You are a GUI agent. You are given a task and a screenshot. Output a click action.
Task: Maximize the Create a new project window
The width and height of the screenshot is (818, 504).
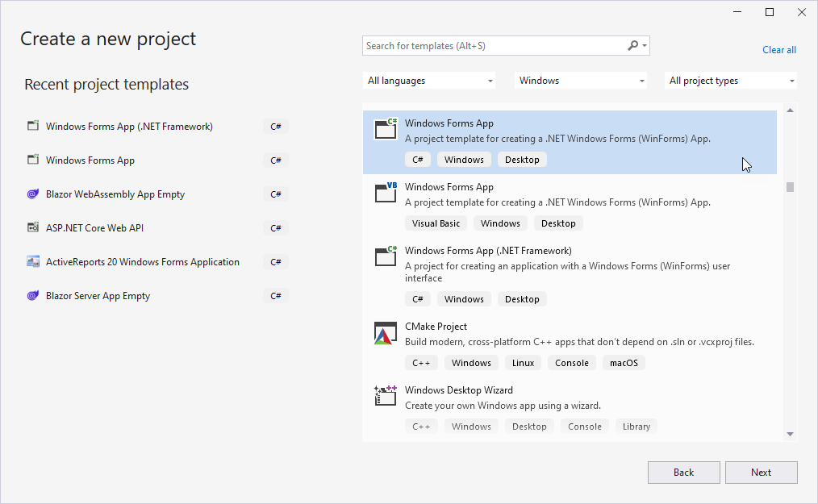click(769, 12)
